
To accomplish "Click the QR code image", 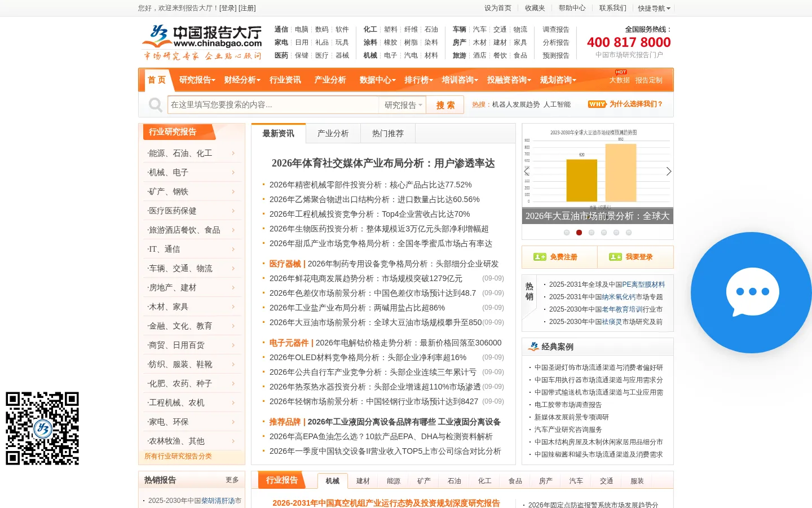I will (42, 428).
